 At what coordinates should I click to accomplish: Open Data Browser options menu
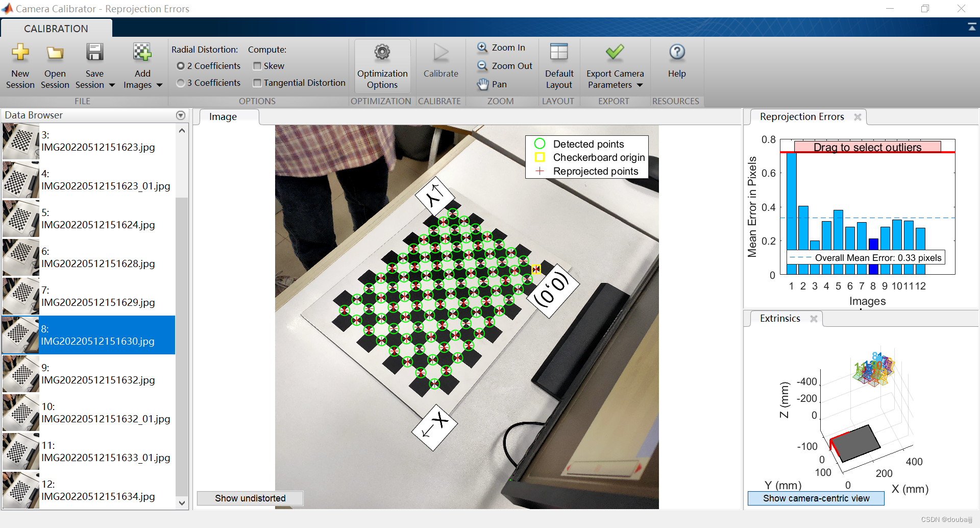(181, 115)
